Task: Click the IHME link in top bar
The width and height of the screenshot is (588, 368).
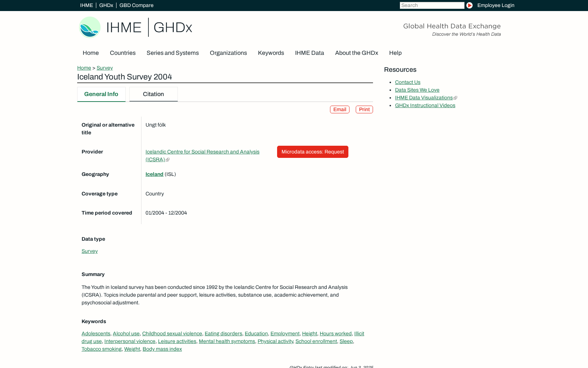Action: (x=86, y=5)
